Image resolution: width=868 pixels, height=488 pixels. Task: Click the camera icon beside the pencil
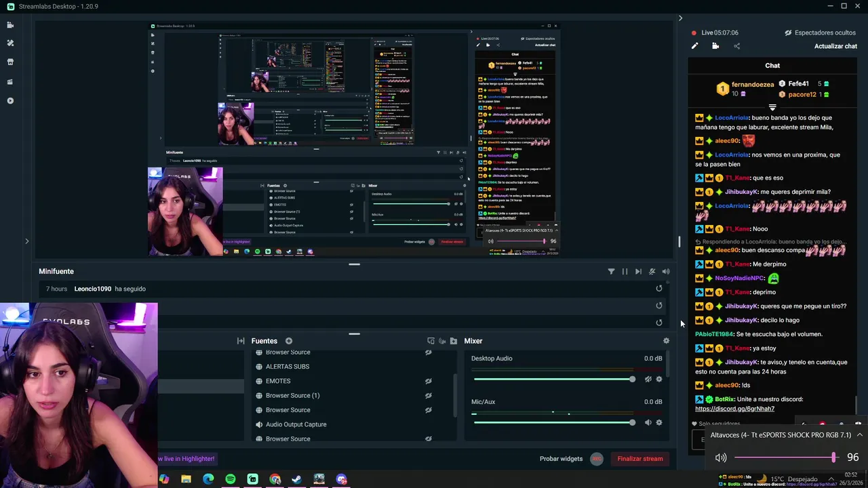click(x=715, y=46)
